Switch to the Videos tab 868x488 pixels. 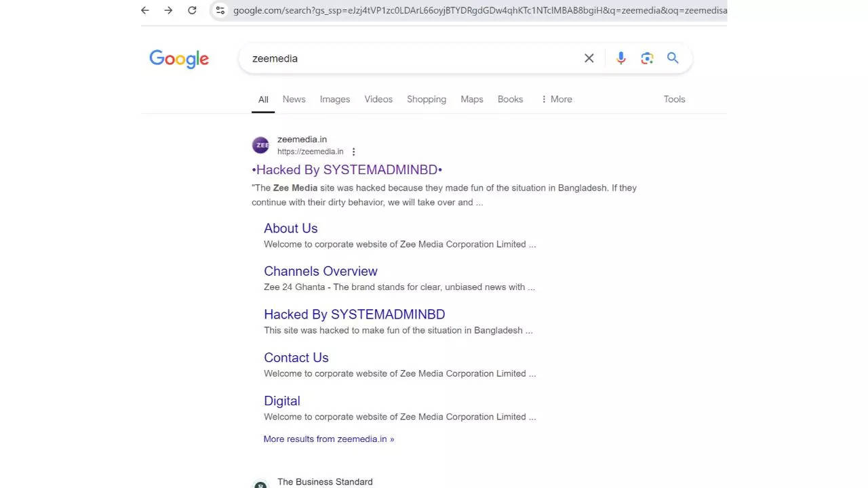tap(378, 99)
